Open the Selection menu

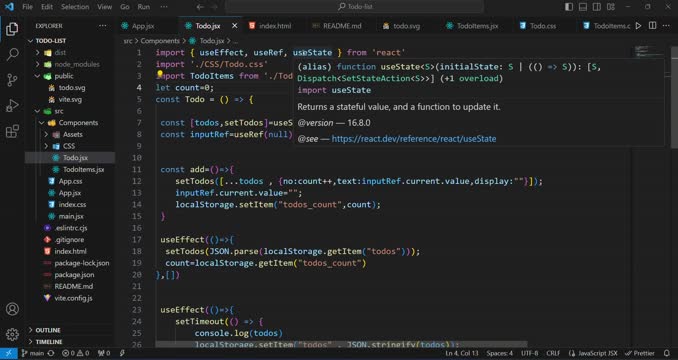[75, 7]
